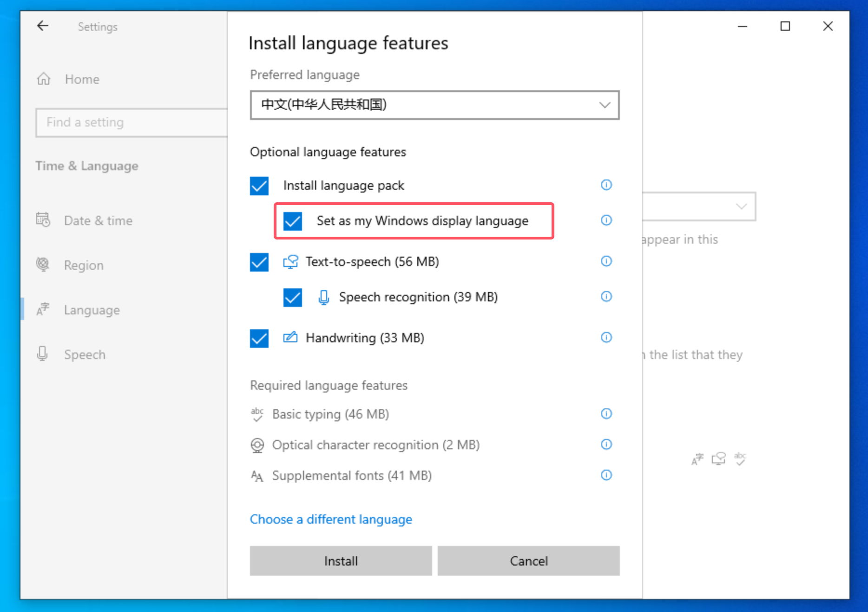Uncheck Install language pack checkbox
This screenshot has height=612, width=868.
point(259,186)
